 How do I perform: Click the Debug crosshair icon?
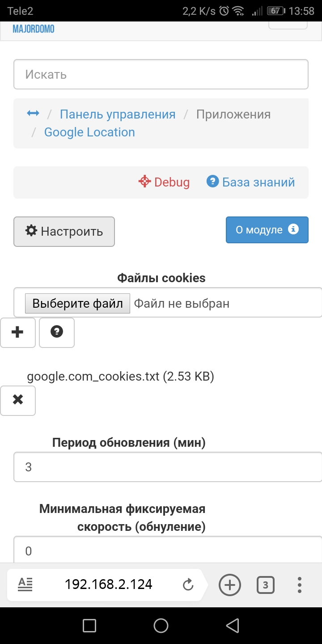[x=144, y=182]
